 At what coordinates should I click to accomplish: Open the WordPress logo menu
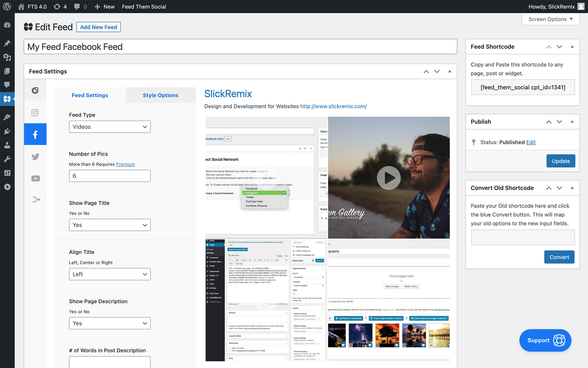click(x=7, y=7)
